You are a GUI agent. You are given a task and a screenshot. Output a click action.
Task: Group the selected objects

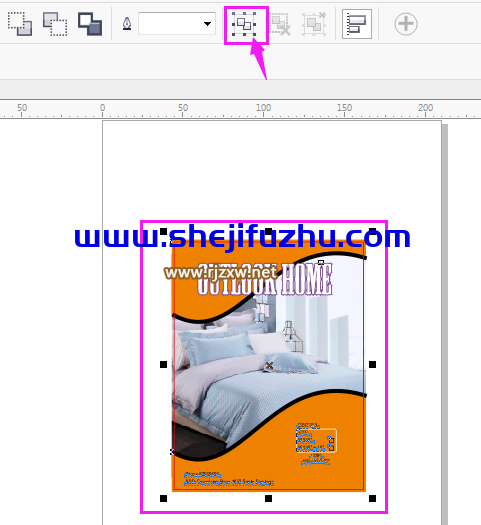pyautogui.click(x=244, y=24)
